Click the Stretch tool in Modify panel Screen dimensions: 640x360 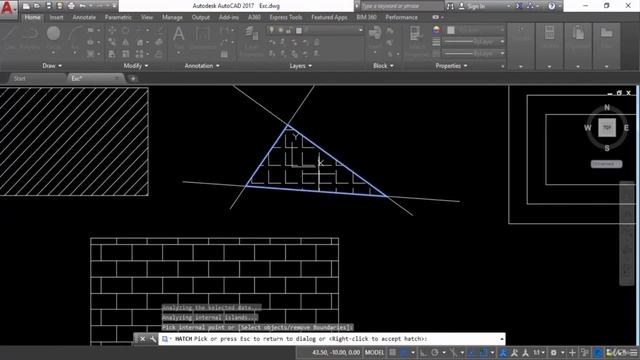tap(111, 54)
